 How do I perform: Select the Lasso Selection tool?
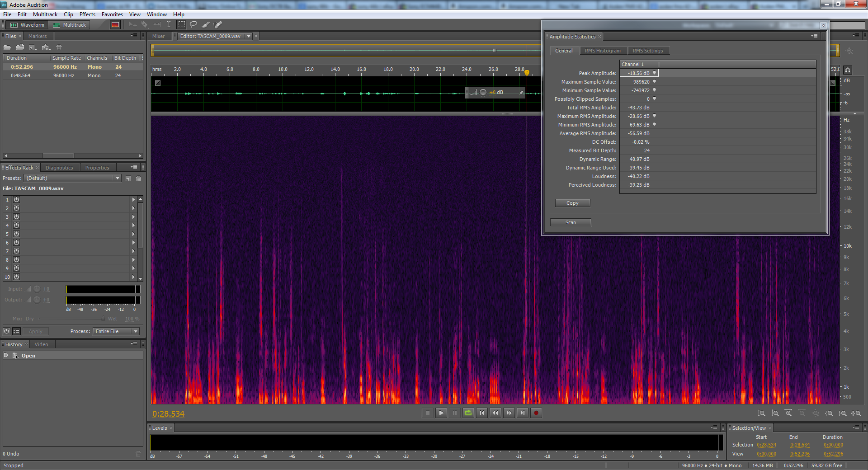193,24
